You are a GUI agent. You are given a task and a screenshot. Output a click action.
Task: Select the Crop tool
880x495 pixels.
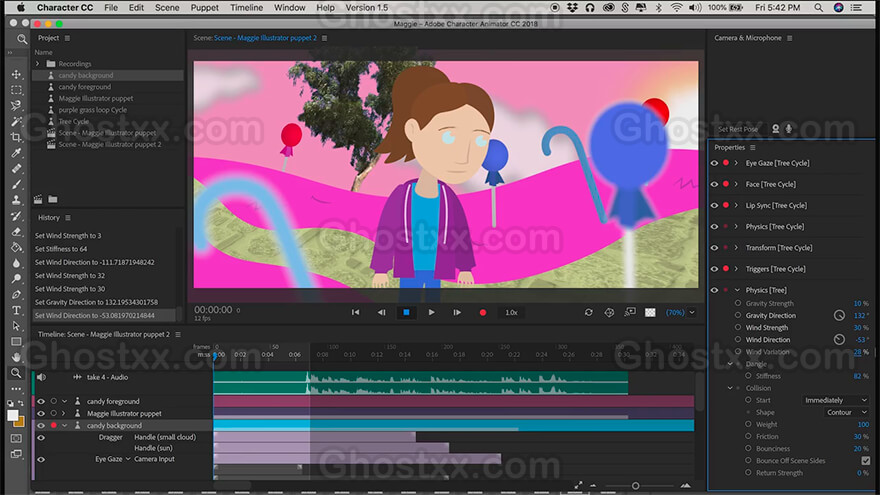click(16, 137)
